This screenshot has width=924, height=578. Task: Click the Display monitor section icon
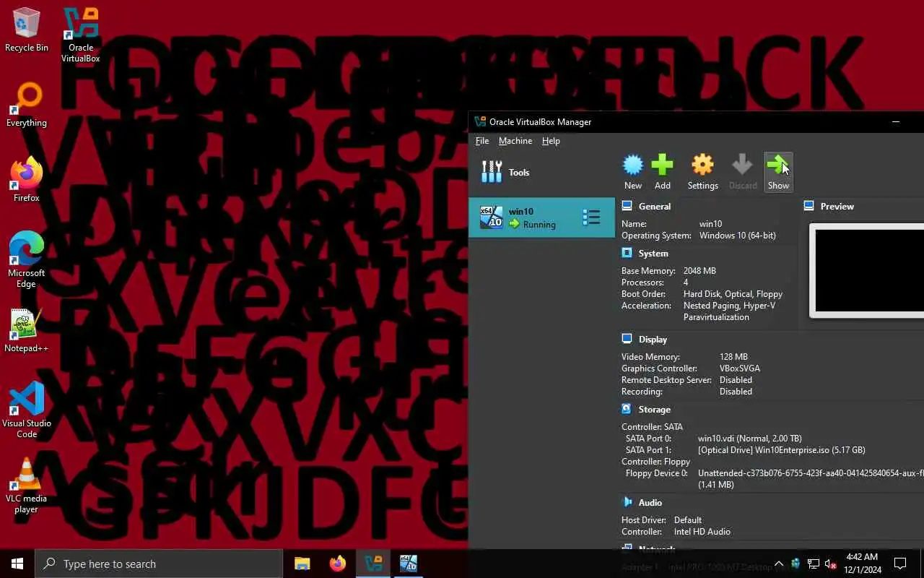tap(627, 339)
